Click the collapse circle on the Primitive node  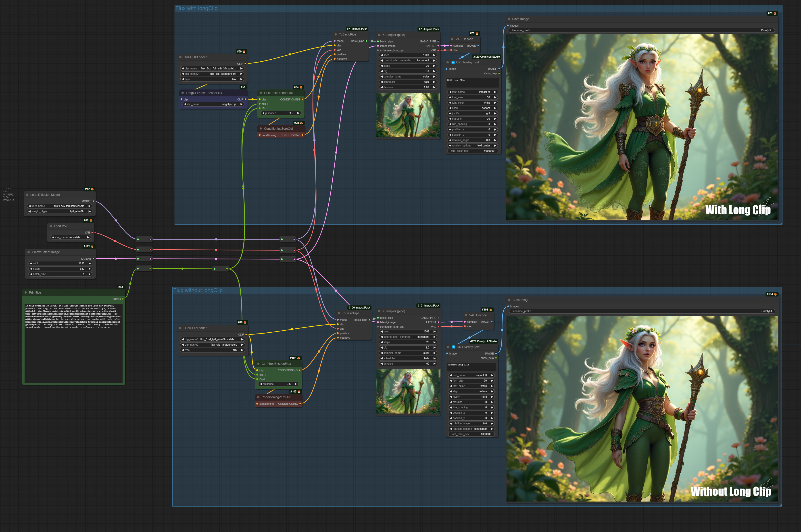pyautogui.click(x=26, y=292)
